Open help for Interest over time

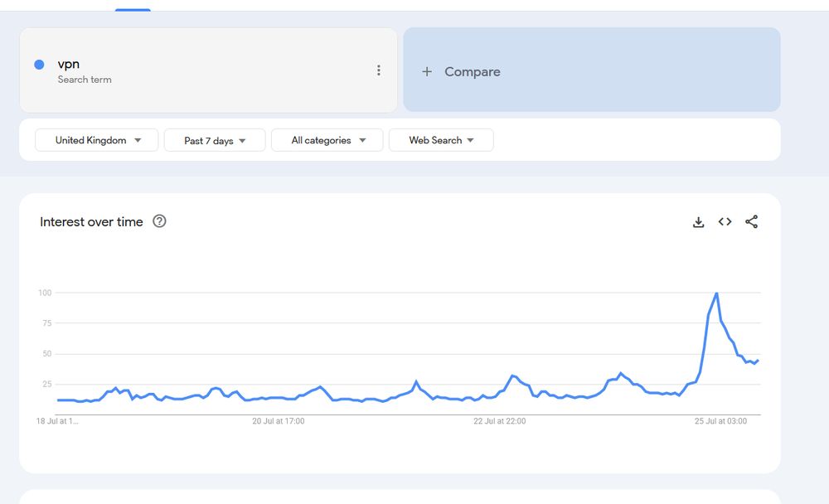159,221
